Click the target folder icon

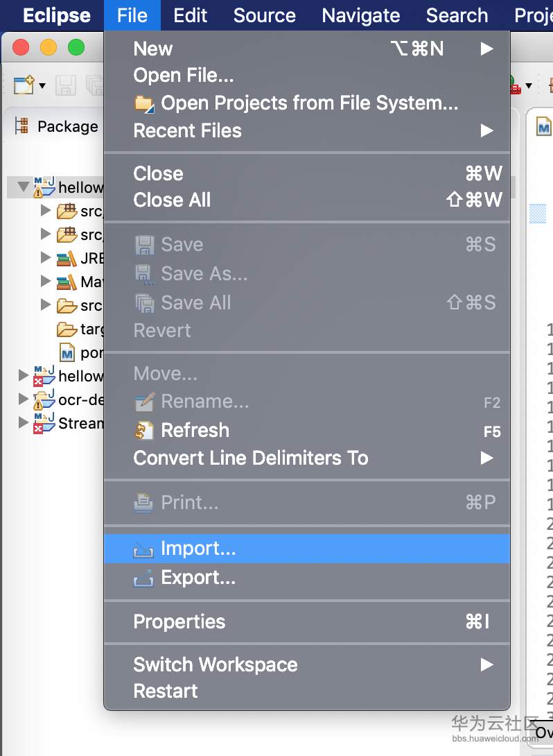coord(67,329)
